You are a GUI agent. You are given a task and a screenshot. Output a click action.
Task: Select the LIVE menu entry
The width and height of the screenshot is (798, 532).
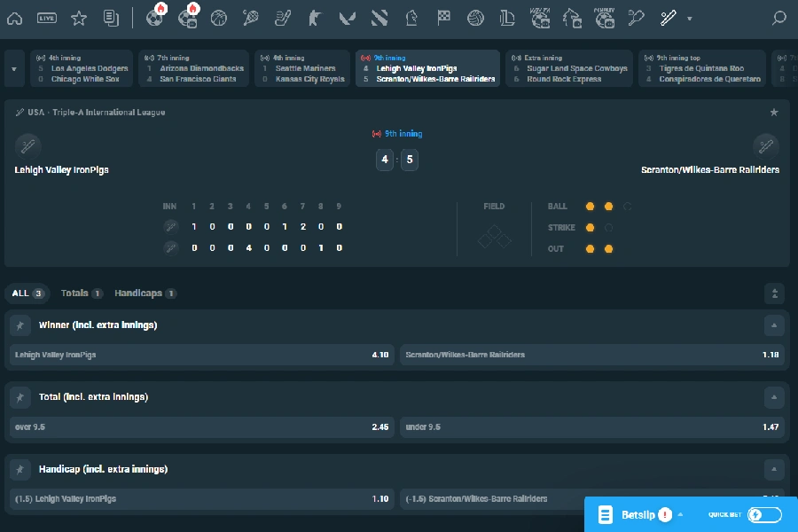click(48, 18)
